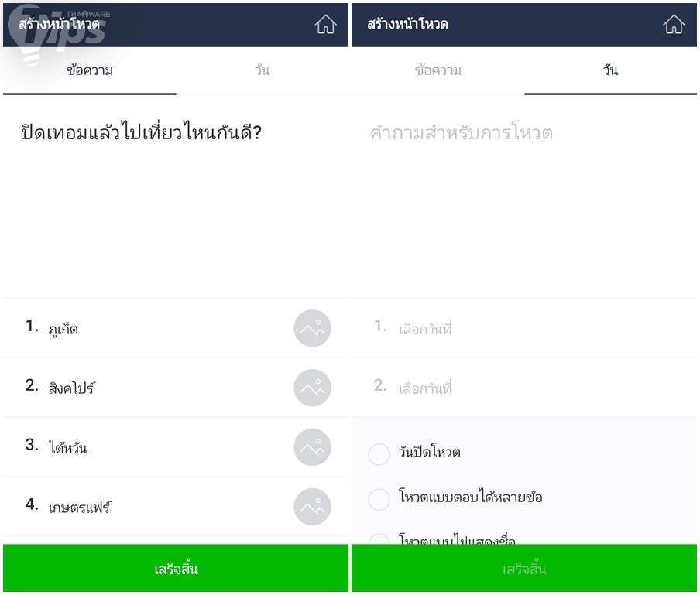Select ข้อความ tab on right screen

[438, 71]
